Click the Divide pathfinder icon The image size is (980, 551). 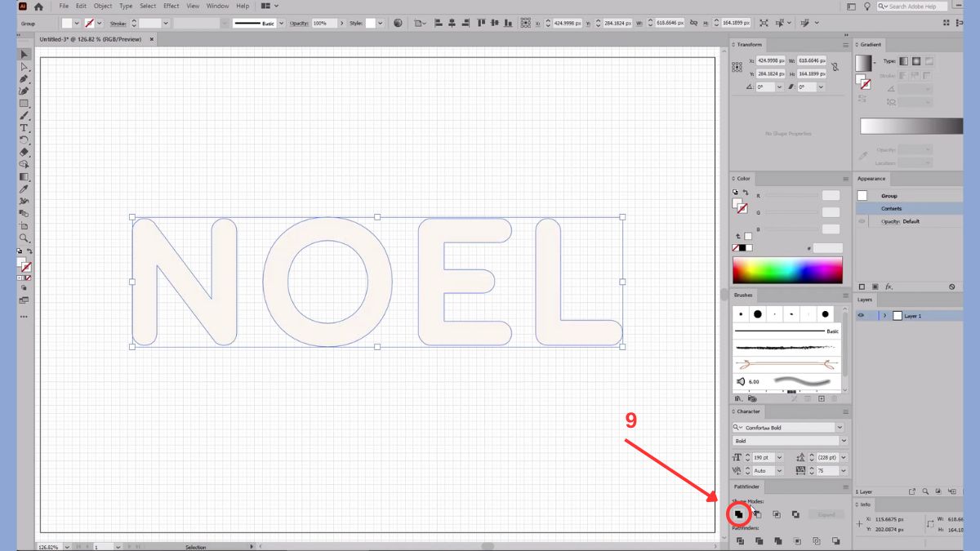coord(740,540)
